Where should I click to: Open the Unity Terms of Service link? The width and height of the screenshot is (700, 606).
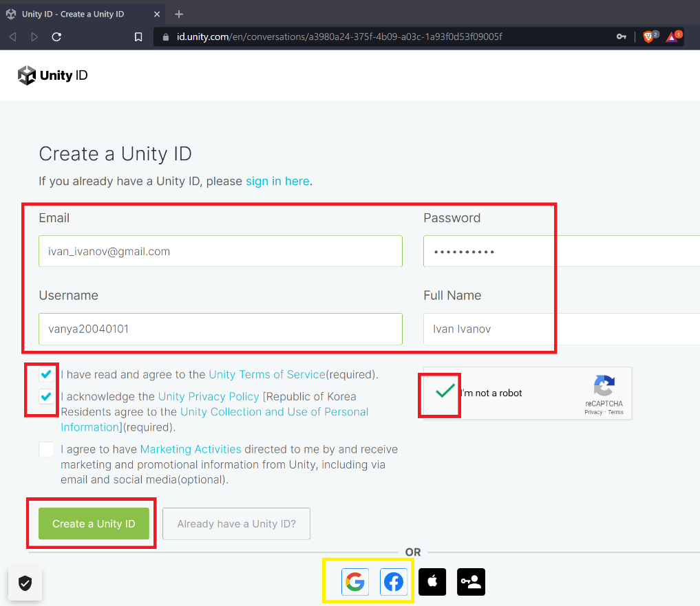[x=267, y=374]
